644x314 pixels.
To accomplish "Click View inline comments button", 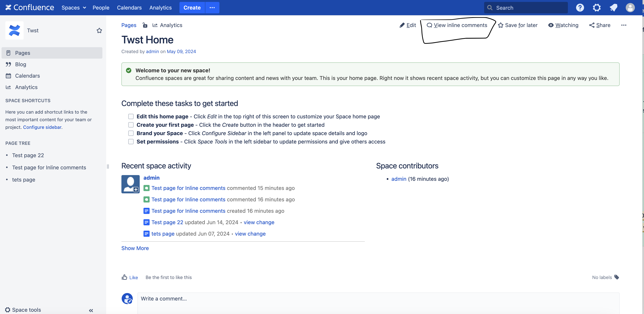I will [457, 25].
